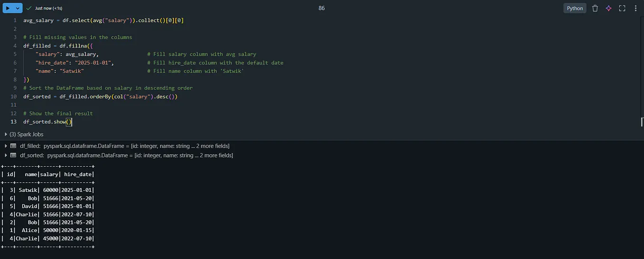The height and width of the screenshot is (259, 644).
Task: Expand the (3) Spark Jobs section
Action: pyautogui.click(x=24, y=134)
